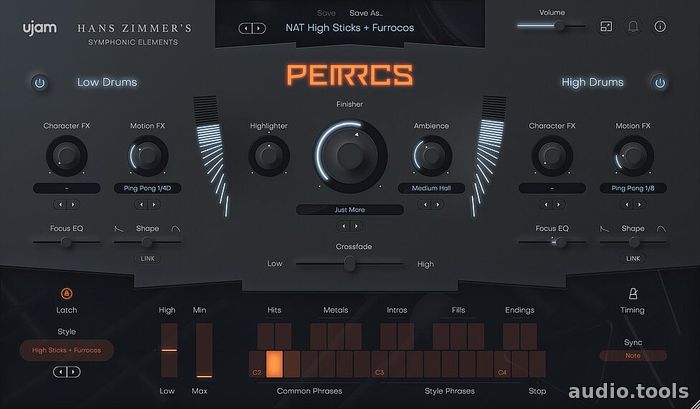Screen dimensions: 700x409
Task: Click the Highlighter knob
Action: tap(269, 155)
